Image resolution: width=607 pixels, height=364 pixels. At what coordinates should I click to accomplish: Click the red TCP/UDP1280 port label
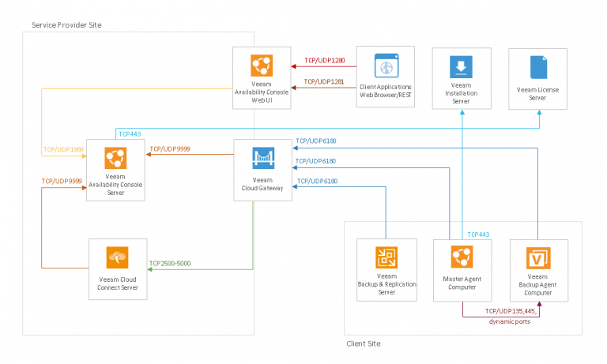(x=324, y=61)
